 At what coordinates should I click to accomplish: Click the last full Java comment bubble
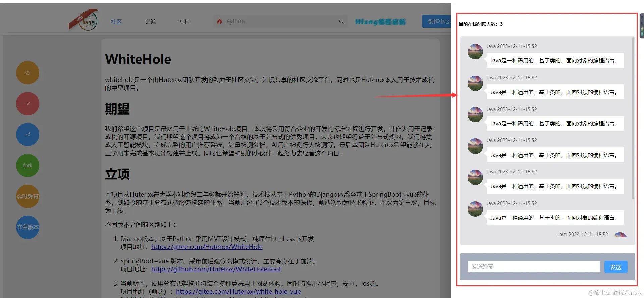pos(555,218)
